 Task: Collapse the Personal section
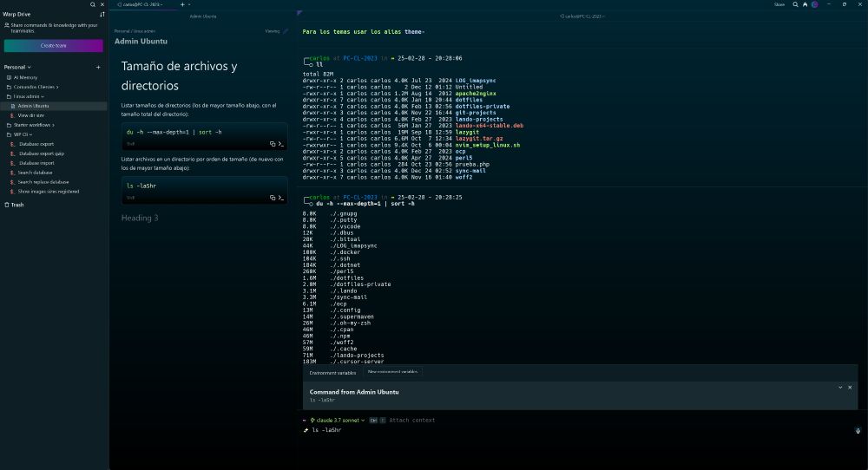click(17, 67)
